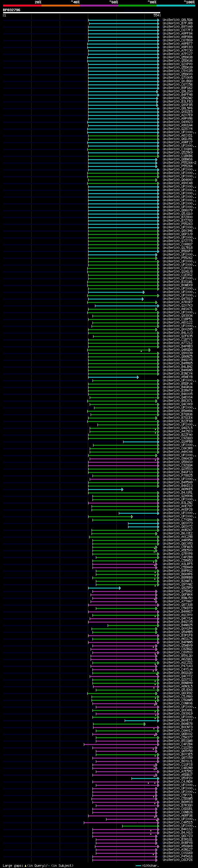Select hit label UniRef100_C9ZQQ3
This screenshot has width=198, height=868.
178,438
